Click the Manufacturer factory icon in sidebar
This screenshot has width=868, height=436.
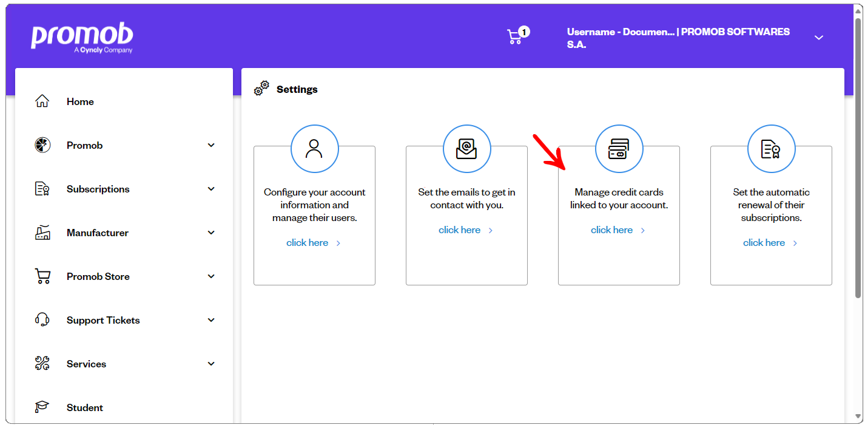point(42,233)
